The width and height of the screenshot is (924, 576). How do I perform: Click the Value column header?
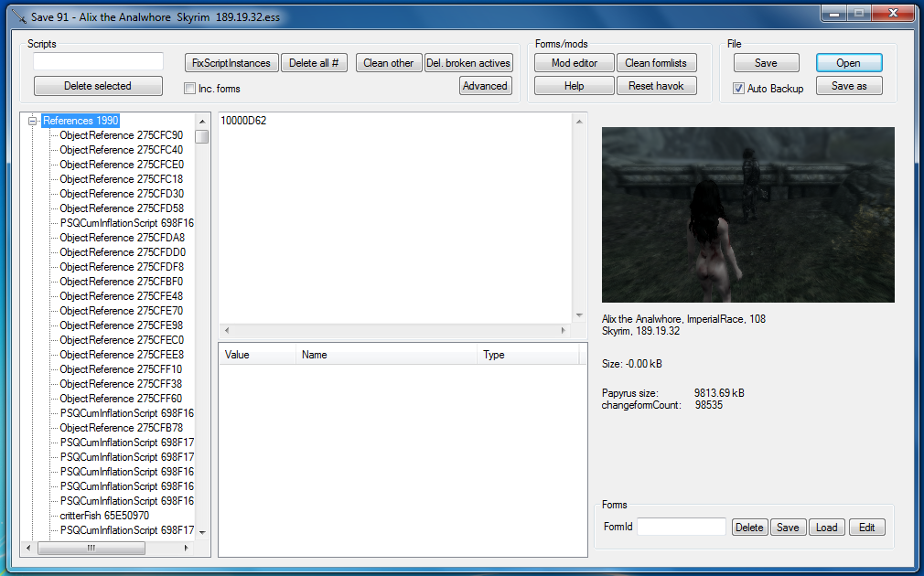[257, 355]
